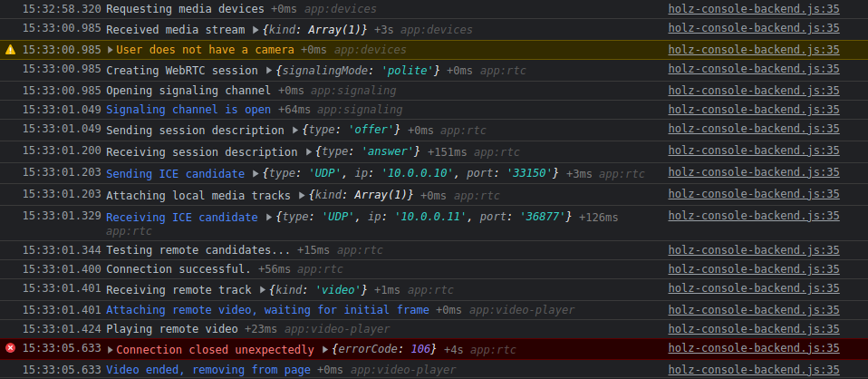Click 'Testing remote candidates...' log text
The image size is (868, 379).
pyautogui.click(x=198, y=250)
